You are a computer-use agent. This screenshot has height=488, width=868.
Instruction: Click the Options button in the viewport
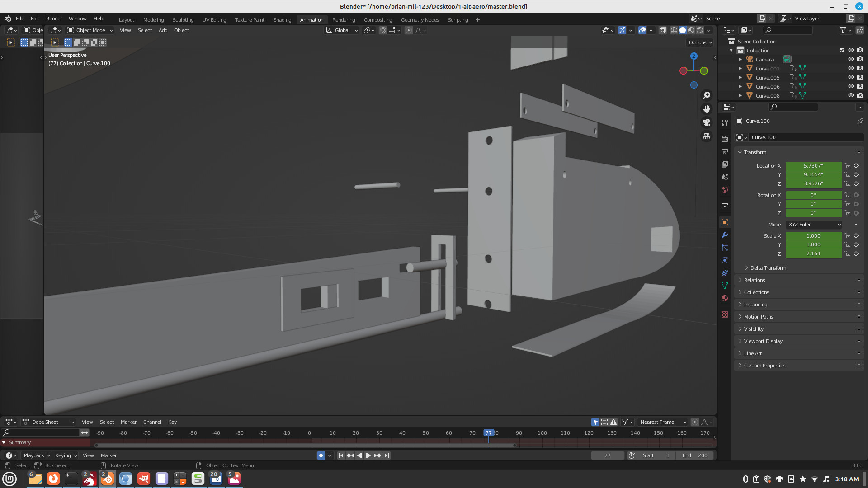(x=700, y=42)
